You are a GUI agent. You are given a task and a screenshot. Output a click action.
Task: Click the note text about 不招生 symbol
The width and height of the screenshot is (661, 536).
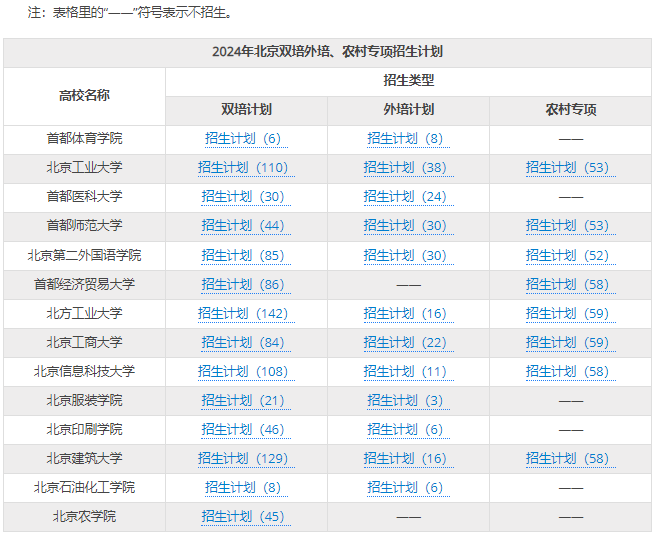pos(130,13)
